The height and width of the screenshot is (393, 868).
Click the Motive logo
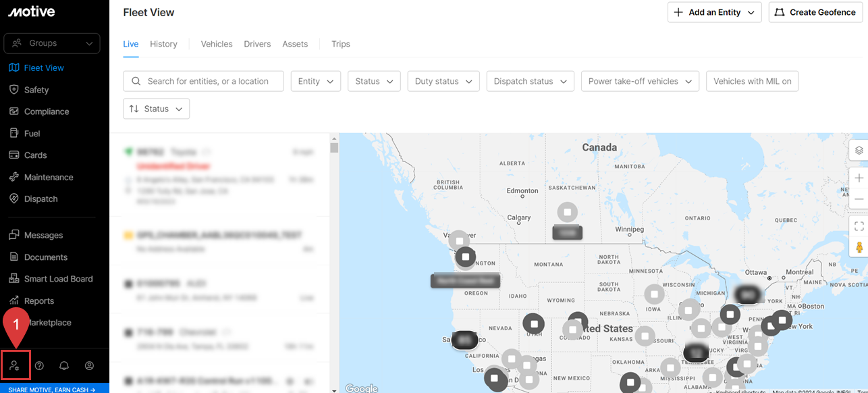click(32, 11)
